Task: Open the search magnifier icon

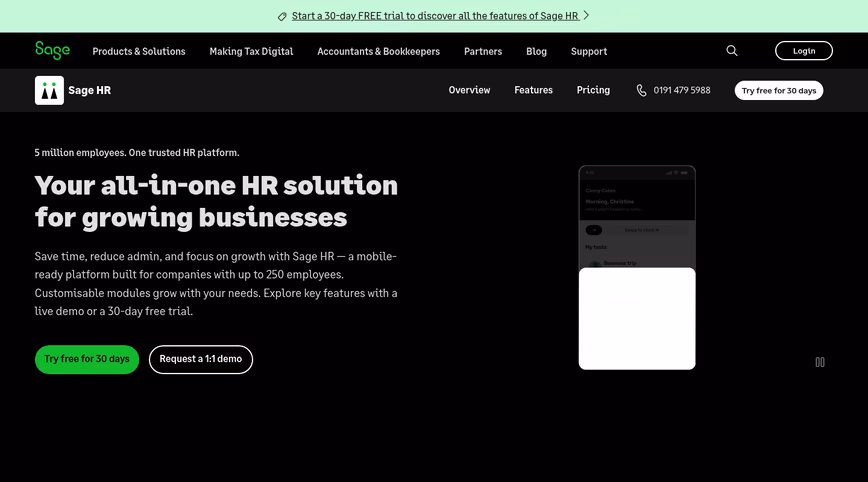Action: point(732,51)
